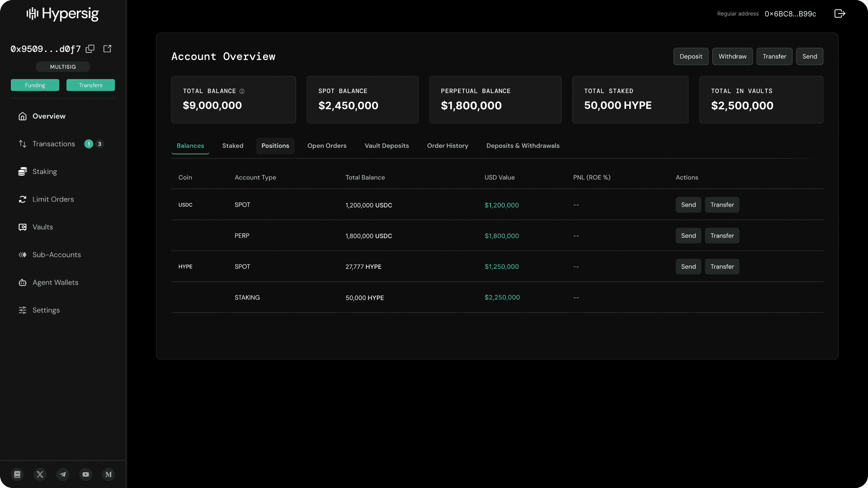
Task: Open the Deposits & Withdrawals tab
Action: tap(523, 145)
